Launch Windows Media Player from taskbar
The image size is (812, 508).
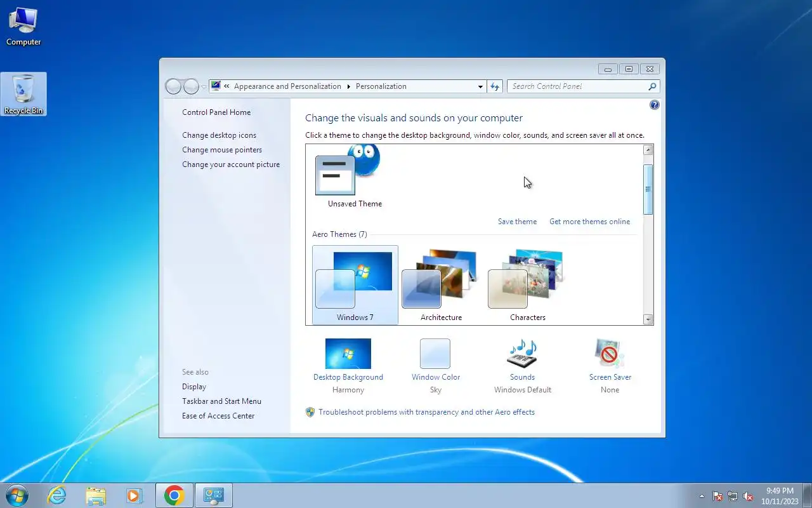click(134, 495)
